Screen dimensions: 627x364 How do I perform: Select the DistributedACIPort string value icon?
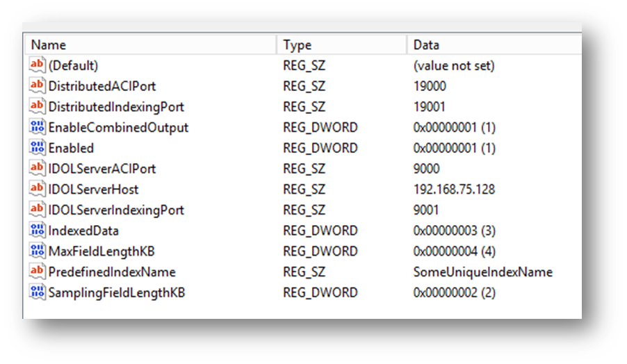pos(37,85)
